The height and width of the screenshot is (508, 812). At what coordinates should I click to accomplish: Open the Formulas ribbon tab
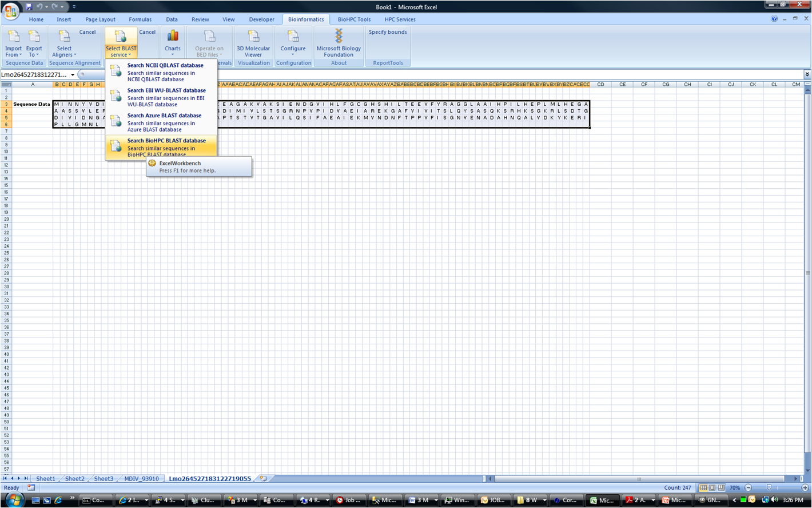140,19
